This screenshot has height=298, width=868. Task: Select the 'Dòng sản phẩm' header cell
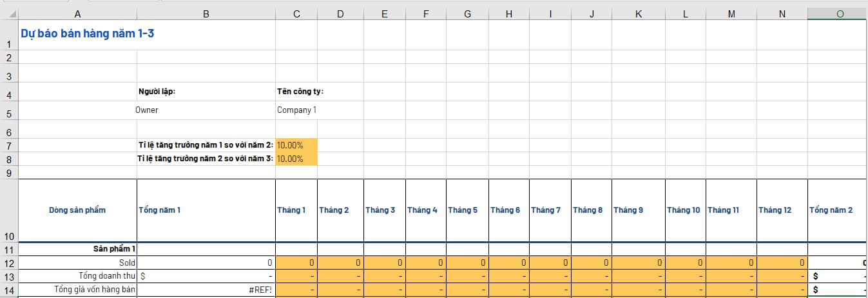pyautogui.click(x=77, y=210)
